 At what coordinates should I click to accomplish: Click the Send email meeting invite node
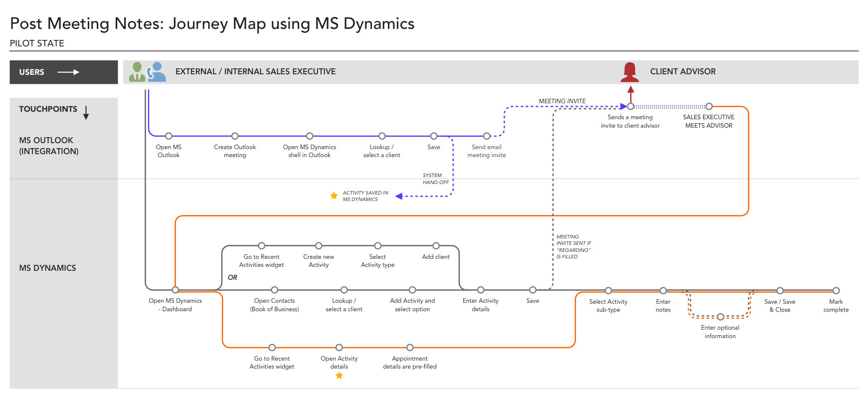pos(487,136)
